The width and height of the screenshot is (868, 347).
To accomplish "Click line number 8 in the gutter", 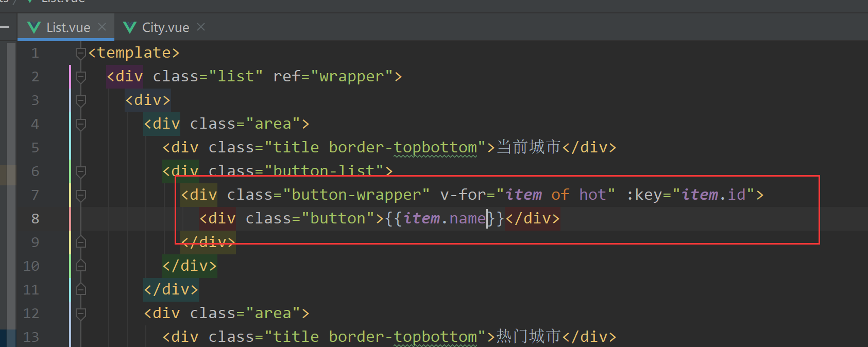I will [x=35, y=219].
